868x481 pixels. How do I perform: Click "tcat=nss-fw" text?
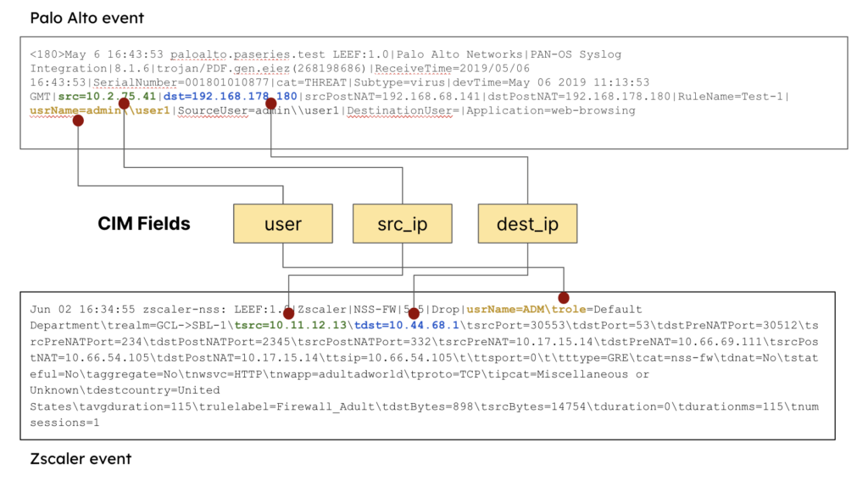(674, 358)
